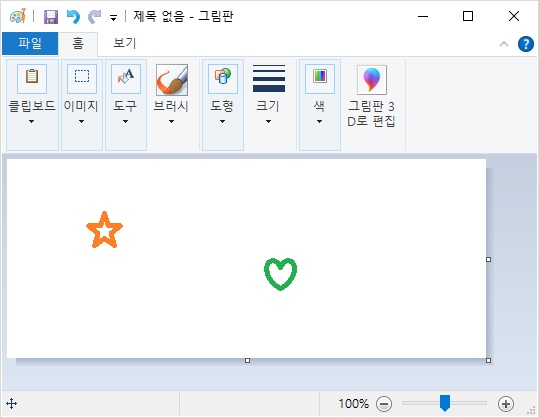Open Paint help with the question mark
539x418 pixels.
tap(526, 44)
